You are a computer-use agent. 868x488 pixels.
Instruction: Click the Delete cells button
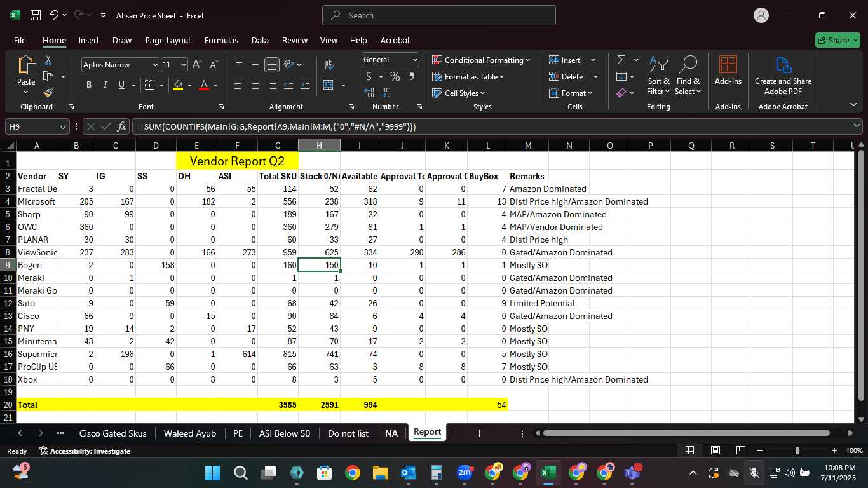574,76
